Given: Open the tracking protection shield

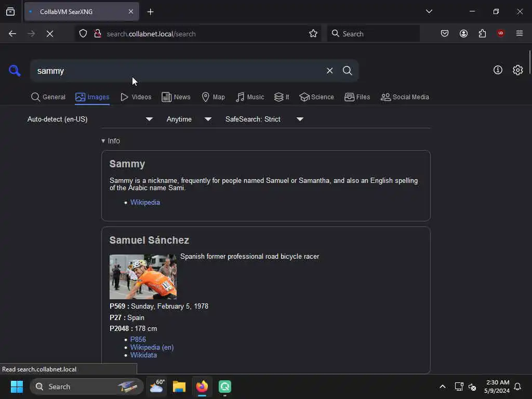Looking at the screenshot, I should (83, 34).
